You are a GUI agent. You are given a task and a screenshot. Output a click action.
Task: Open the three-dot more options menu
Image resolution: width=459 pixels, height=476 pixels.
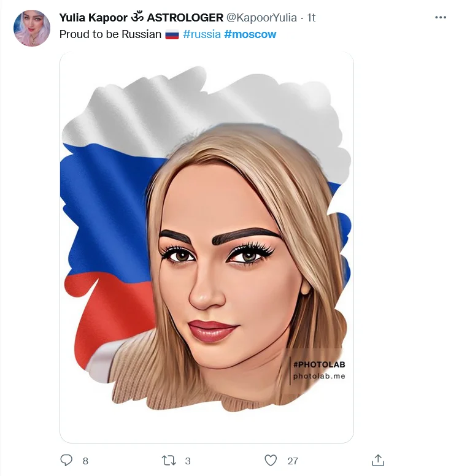click(x=441, y=18)
